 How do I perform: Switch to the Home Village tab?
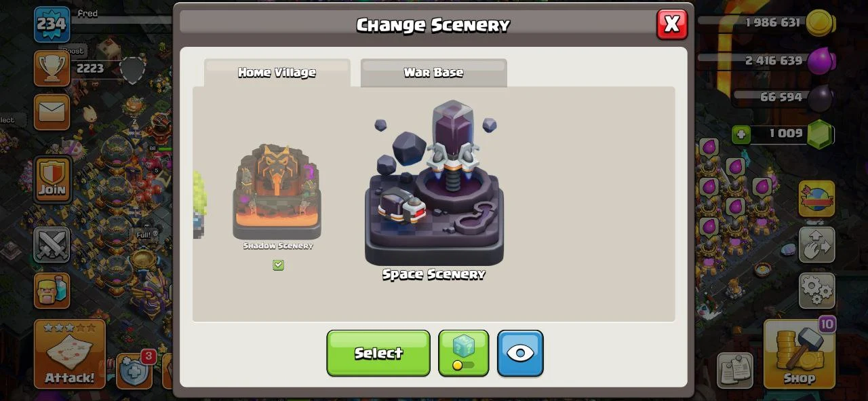277,73
